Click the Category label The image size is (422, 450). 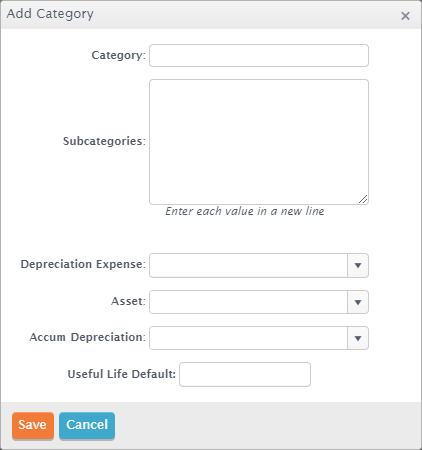pyautogui.click(x=118, y=55)
